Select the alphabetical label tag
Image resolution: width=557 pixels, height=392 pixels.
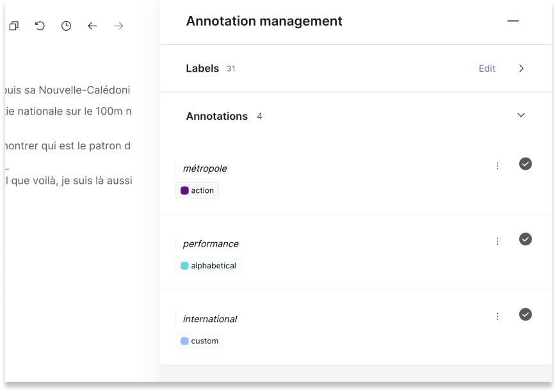click(210, 265)
